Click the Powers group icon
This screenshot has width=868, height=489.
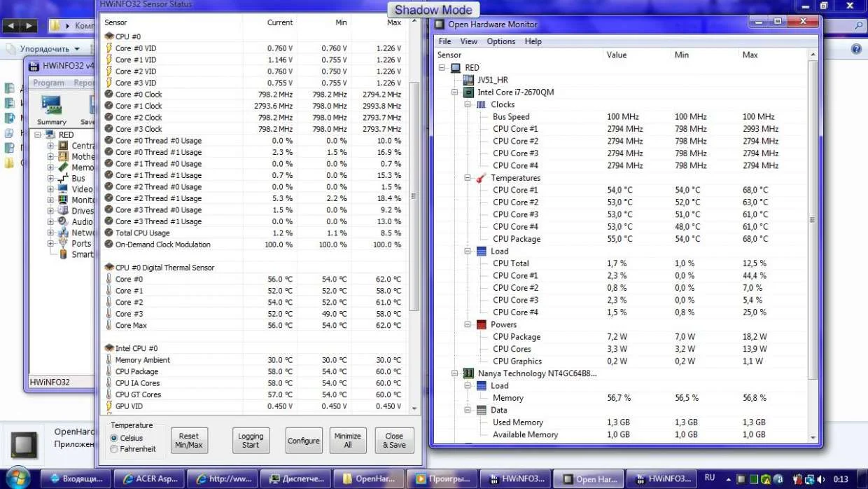[x=481, y=324]
